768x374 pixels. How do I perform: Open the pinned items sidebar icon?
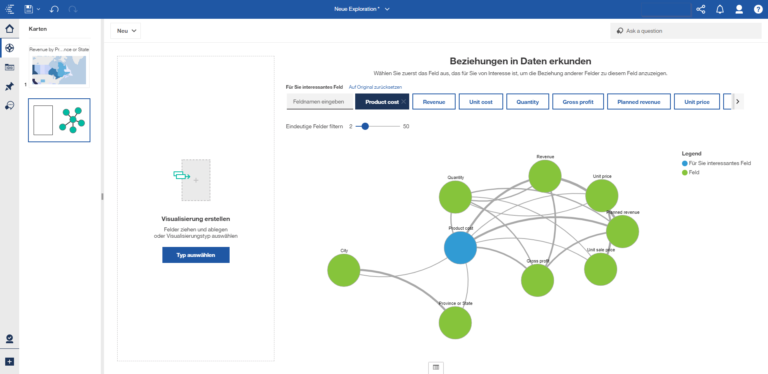(9, 86)
